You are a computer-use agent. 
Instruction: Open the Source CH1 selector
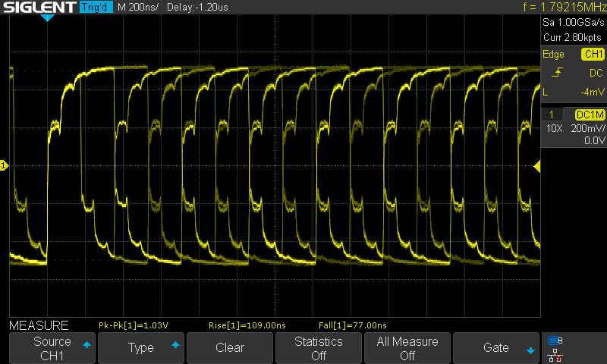coord(52,348)
